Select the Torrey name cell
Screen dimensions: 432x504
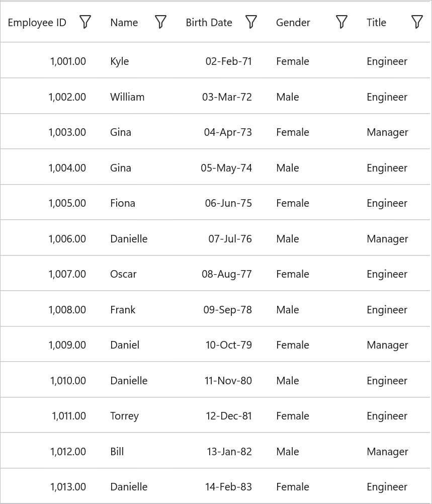point(124,416)
